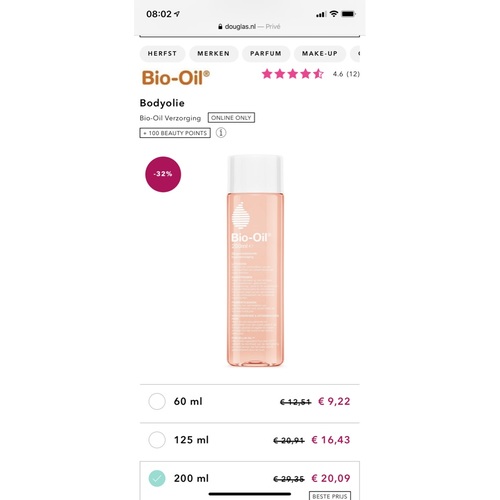Image resolution: width=500 pixels, height=500 pixels.
Task: Open the HERFST category tab
Action: (x=162, y=54)
